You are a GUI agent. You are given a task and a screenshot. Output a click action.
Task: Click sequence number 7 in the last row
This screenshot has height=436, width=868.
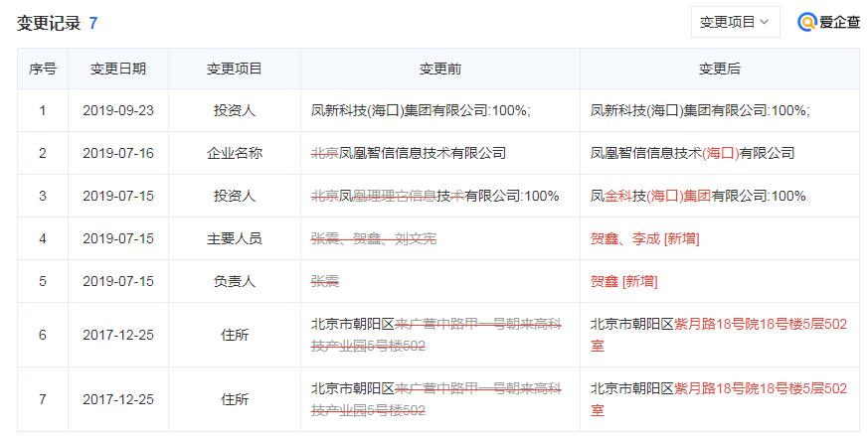point(43,399)
